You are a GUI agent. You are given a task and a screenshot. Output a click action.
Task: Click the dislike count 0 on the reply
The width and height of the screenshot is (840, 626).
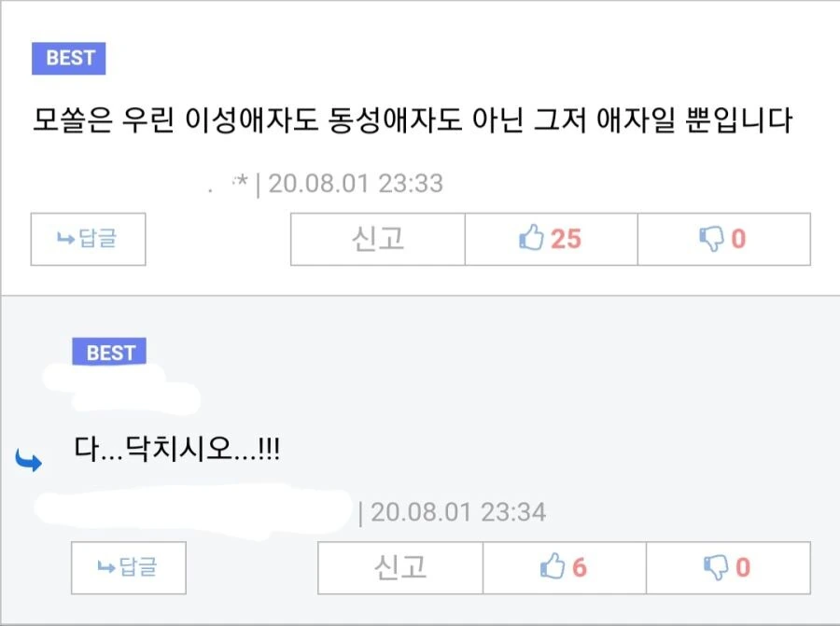click(743, 567)
